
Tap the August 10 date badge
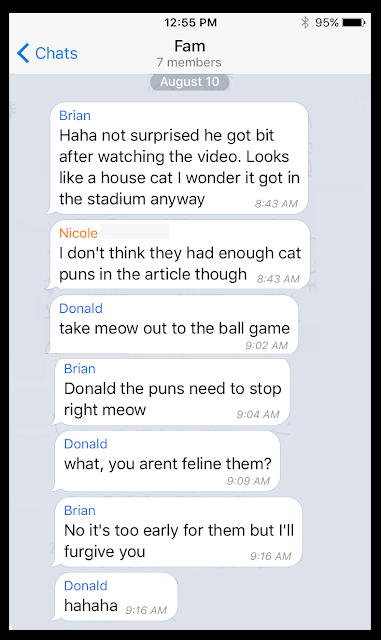(x=189, y=82)
